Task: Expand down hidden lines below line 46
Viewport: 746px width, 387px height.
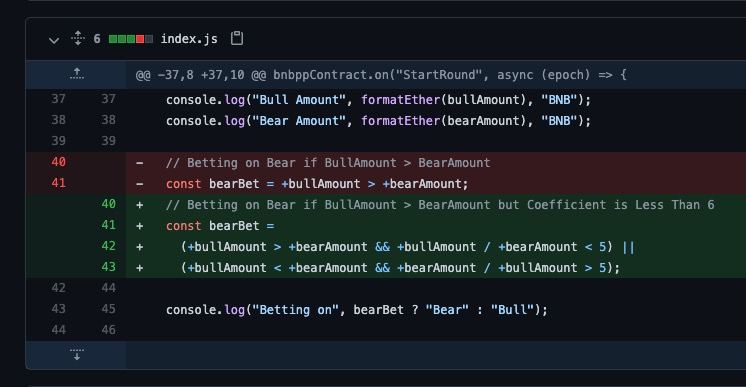Action: [77, 355]
